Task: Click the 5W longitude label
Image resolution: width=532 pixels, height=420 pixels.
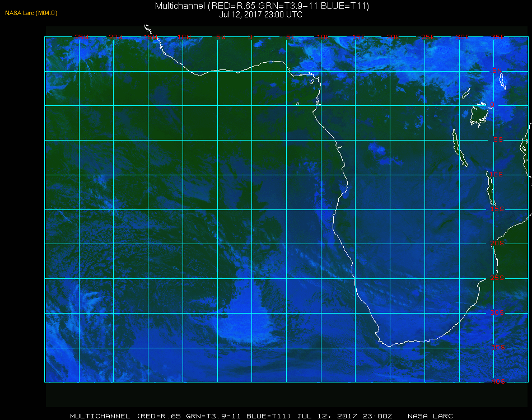Action: [221, 37]
